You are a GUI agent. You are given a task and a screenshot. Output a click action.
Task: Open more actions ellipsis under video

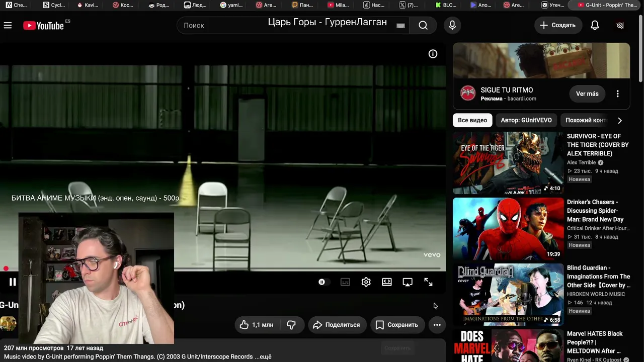tap(437, 325)
